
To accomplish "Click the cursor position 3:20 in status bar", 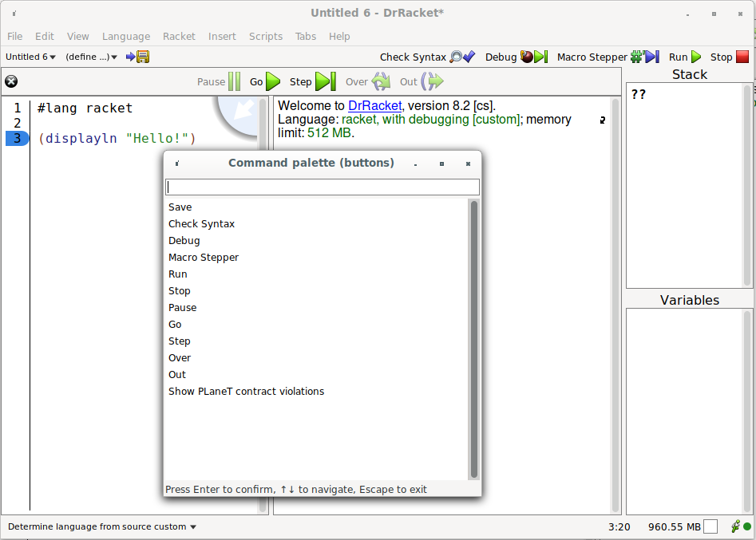I will pos(619,527).
